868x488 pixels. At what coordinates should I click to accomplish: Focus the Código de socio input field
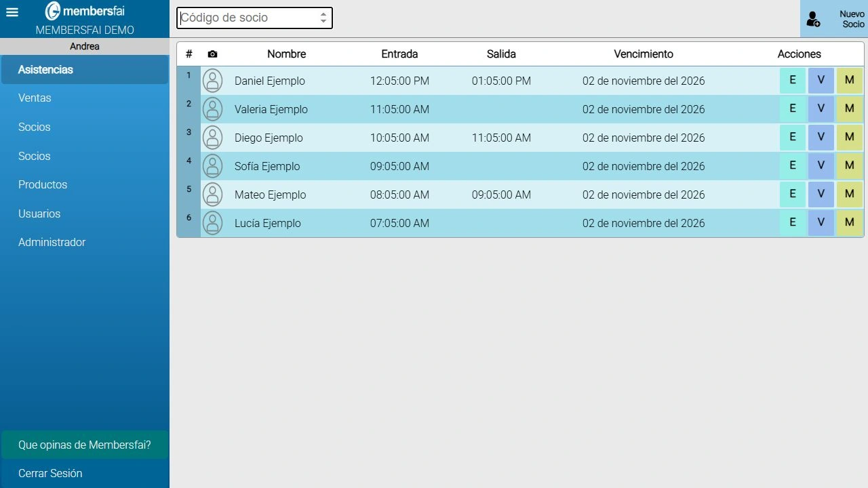254,18
